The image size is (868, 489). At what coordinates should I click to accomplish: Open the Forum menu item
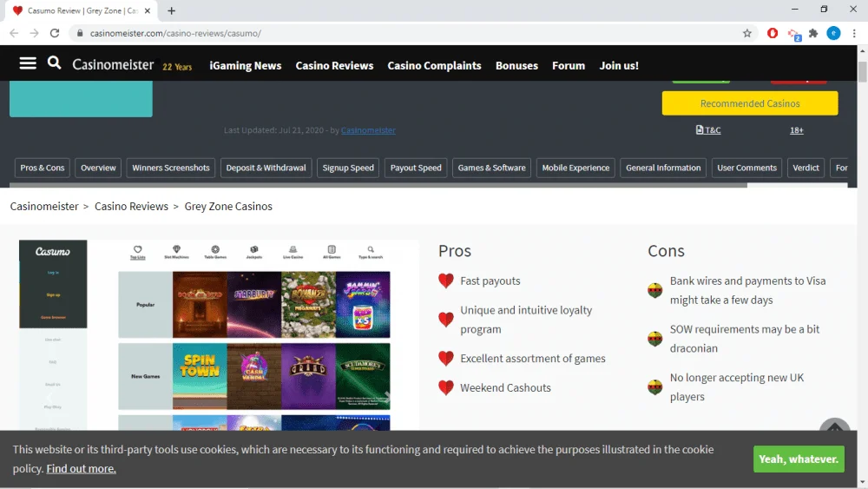(x=568, y=65)
